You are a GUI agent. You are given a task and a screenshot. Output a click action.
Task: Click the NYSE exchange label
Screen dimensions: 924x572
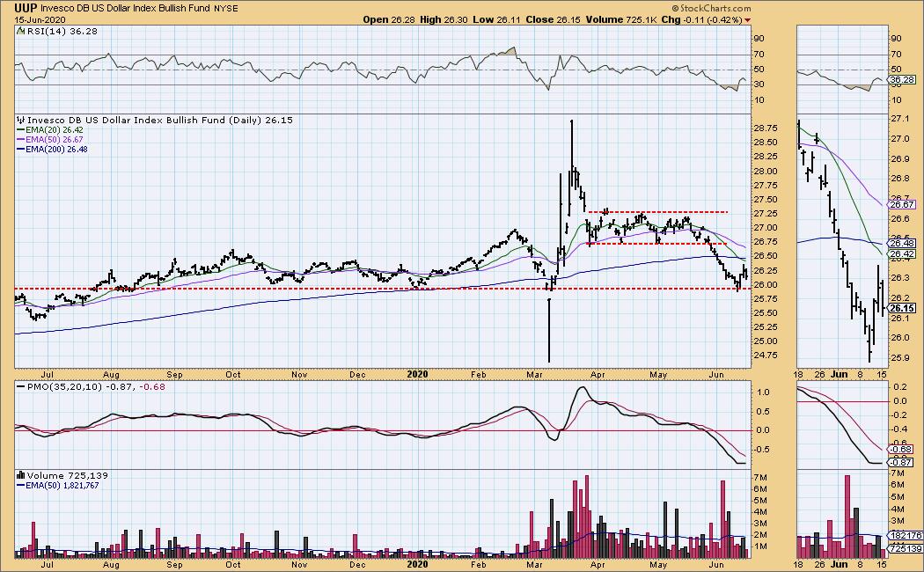(225, 9)
